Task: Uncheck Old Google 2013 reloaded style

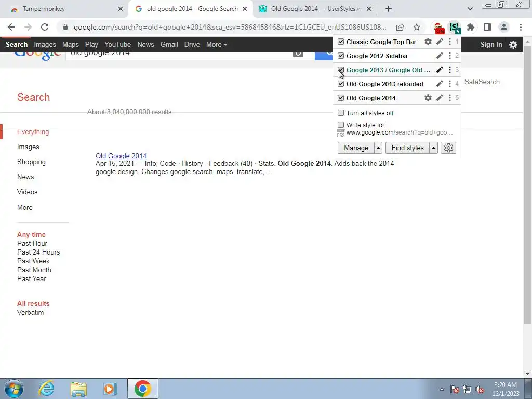Action: pyautogui.click(x=341, y=84)
